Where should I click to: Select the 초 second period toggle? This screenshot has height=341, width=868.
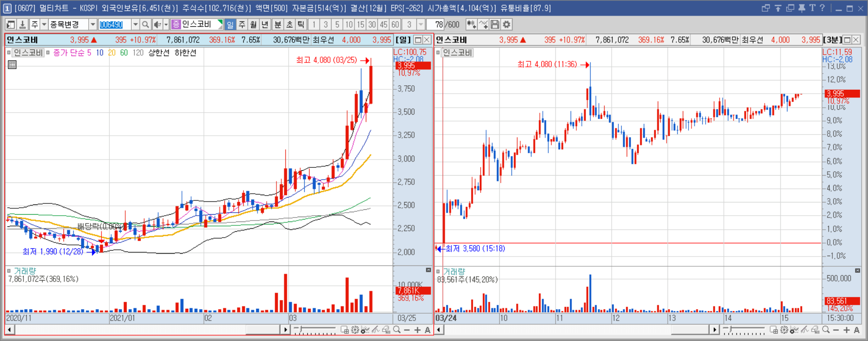coord(290,24)
